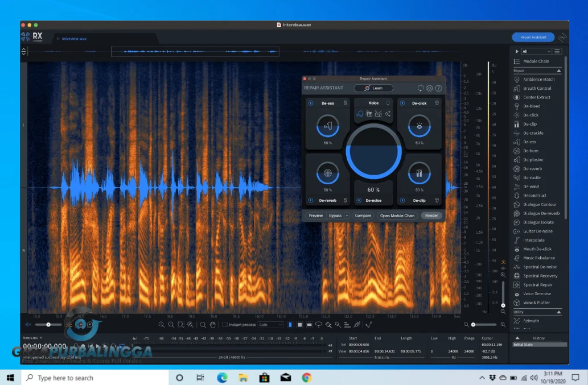Open module list view options menu
Viewport: 588px width, 385px height.
click(557, 51)
